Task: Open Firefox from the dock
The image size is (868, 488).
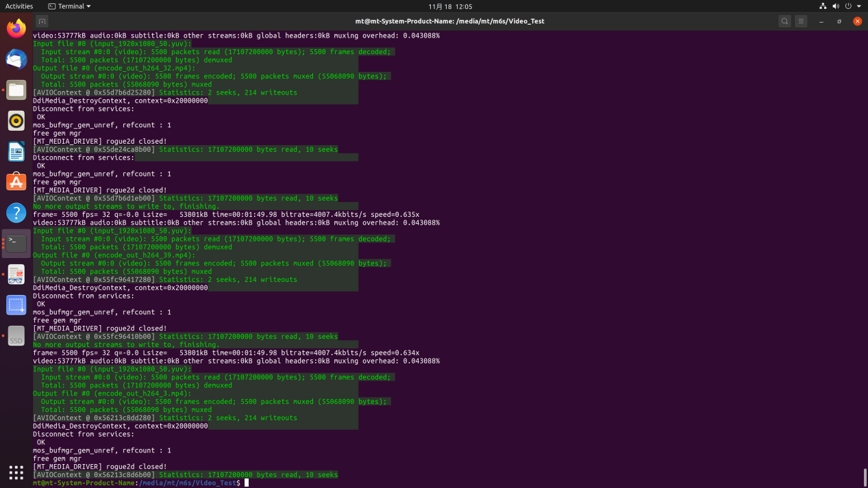Action: [16, 29]
